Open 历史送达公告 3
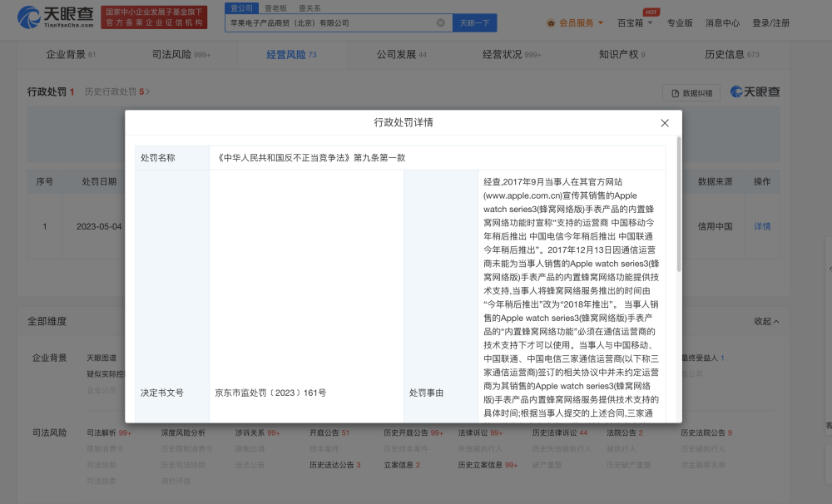The image size is (832, 504). pyautogui.click(x=334, y=465)
